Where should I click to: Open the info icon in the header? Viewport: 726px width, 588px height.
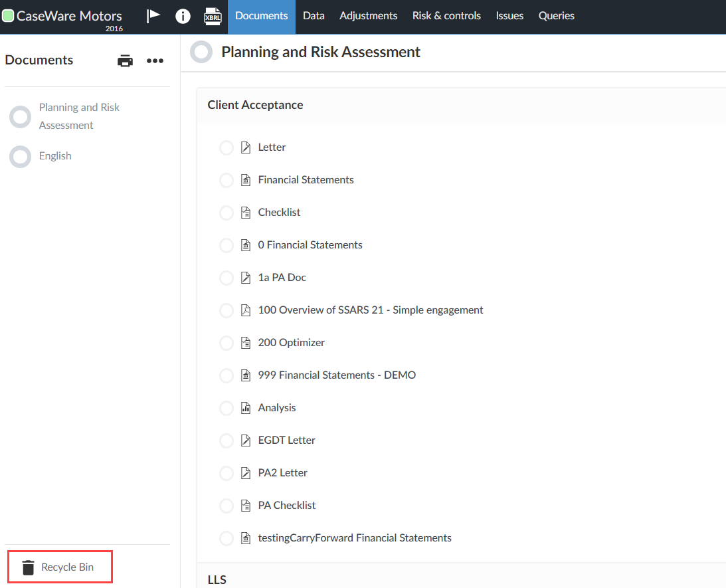tap(183, 16)
